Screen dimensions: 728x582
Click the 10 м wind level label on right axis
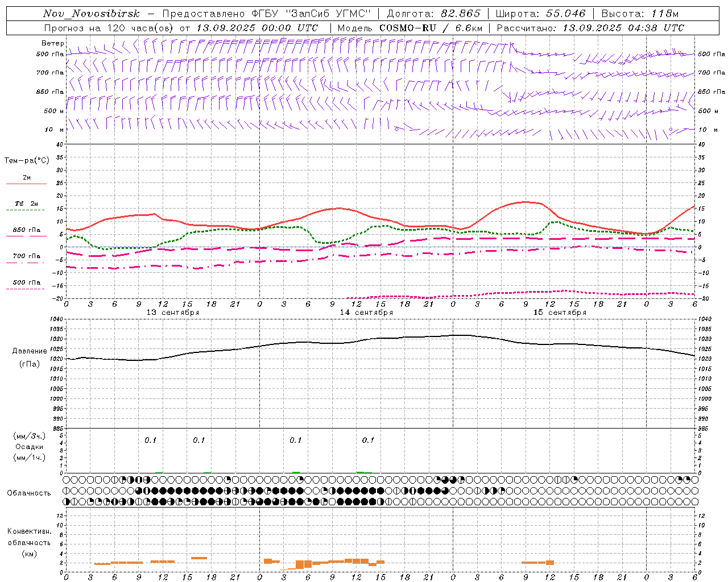(709, 130)
